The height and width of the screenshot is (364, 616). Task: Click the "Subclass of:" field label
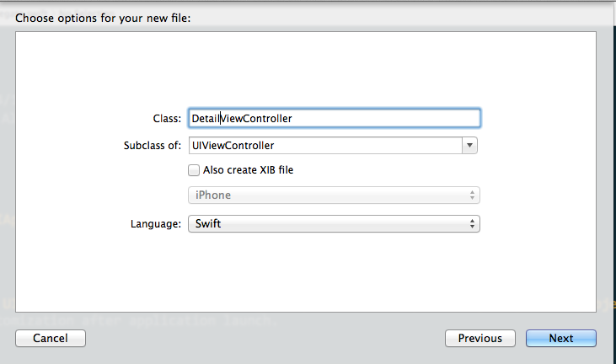(152, 146)
